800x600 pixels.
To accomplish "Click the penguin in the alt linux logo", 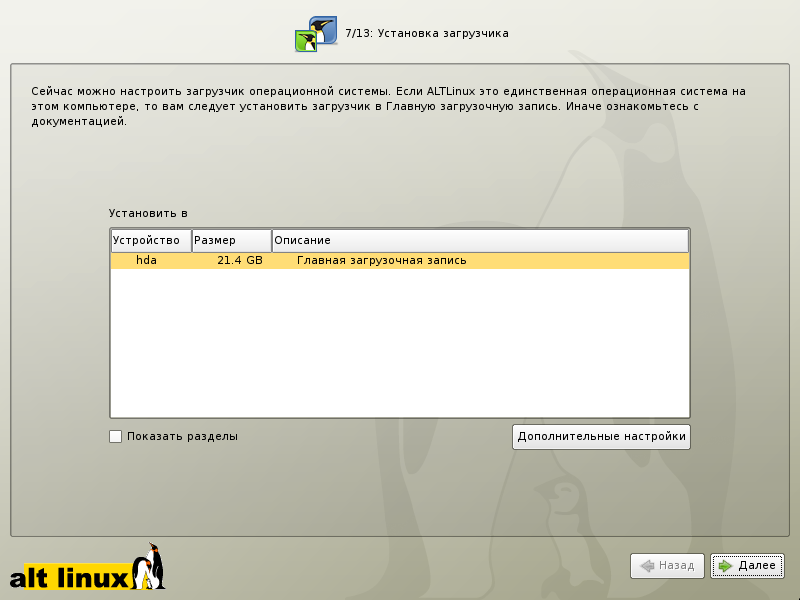I will click(x=148, y=572).
